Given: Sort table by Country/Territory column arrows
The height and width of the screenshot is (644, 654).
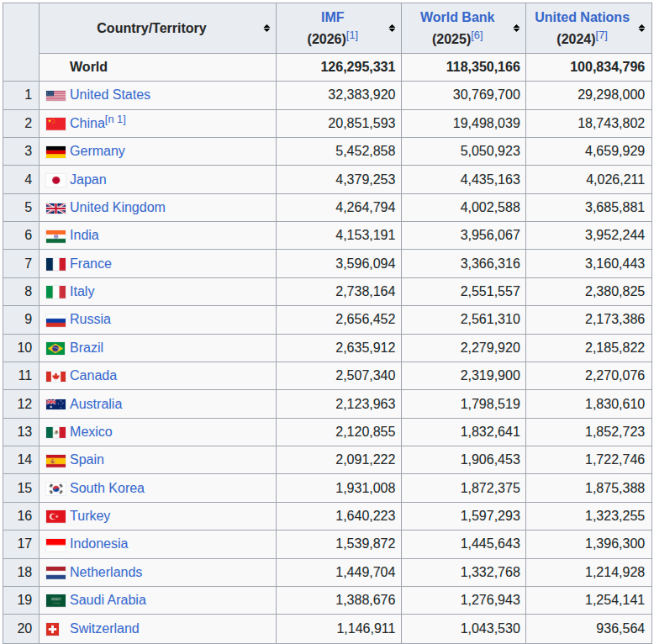Looking at the screenshot, I should pos(266,29).
